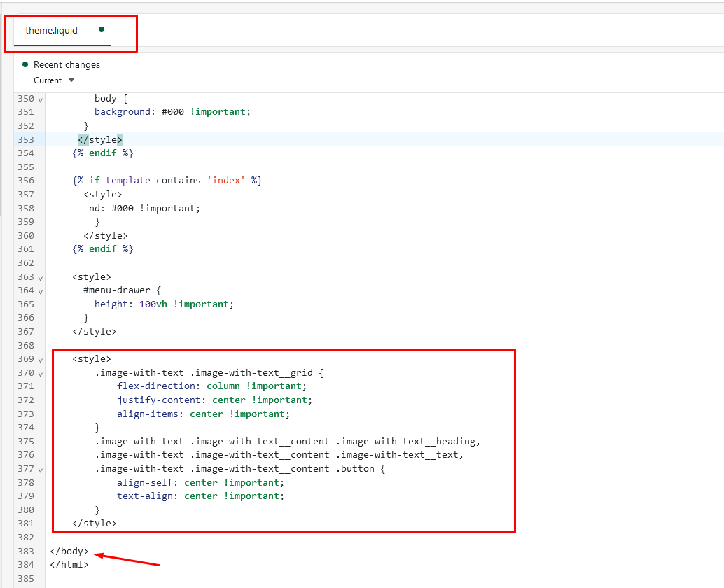Click the green dot beside Recent changes
Image resolution: width=724 pixels, height=588 pixels.
(26, 64)
